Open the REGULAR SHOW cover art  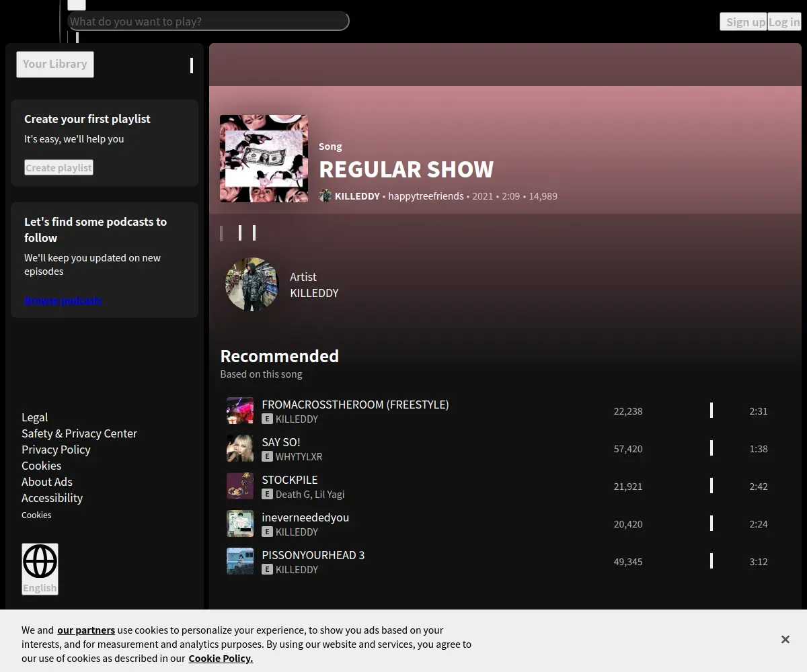(x=264, y=159)
